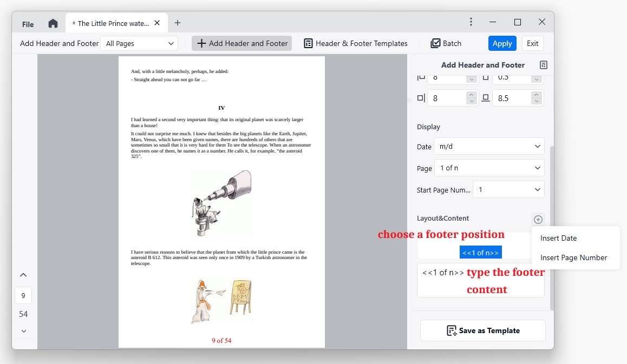Click the Turkish astronomer blackboard illustration
627x364 pixels.
pyautogui.click(x=221, y=301)
